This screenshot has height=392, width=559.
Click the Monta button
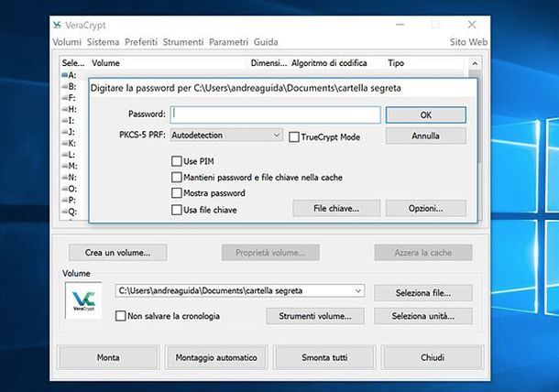(x=108, y=357)
